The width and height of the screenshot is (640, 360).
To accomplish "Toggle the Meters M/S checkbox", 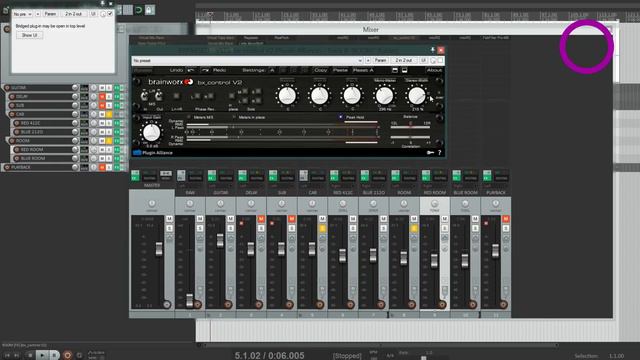I will point(189,117).
